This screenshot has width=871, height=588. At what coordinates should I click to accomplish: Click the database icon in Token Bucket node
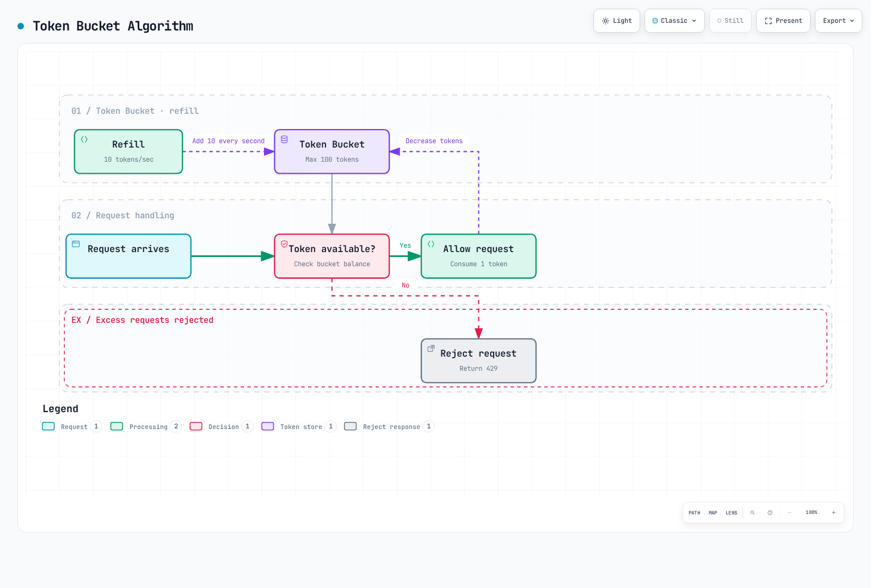(284, 139)
